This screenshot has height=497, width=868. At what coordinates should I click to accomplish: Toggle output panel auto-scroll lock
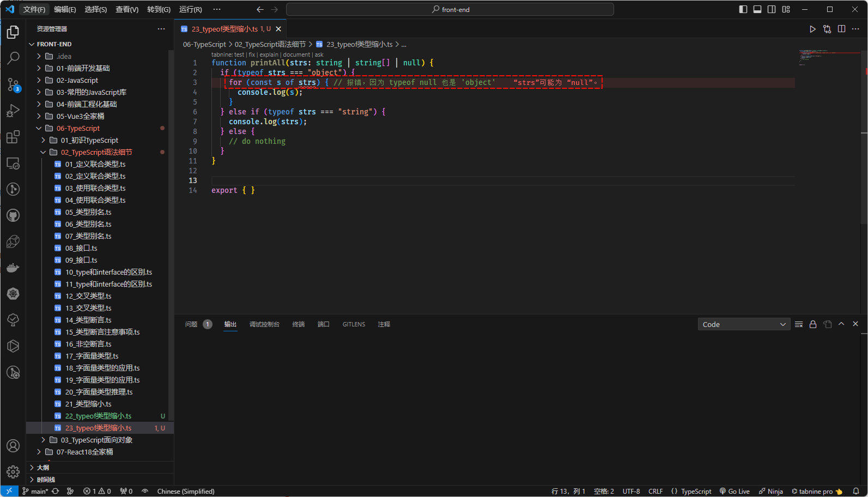pos(813,324)
